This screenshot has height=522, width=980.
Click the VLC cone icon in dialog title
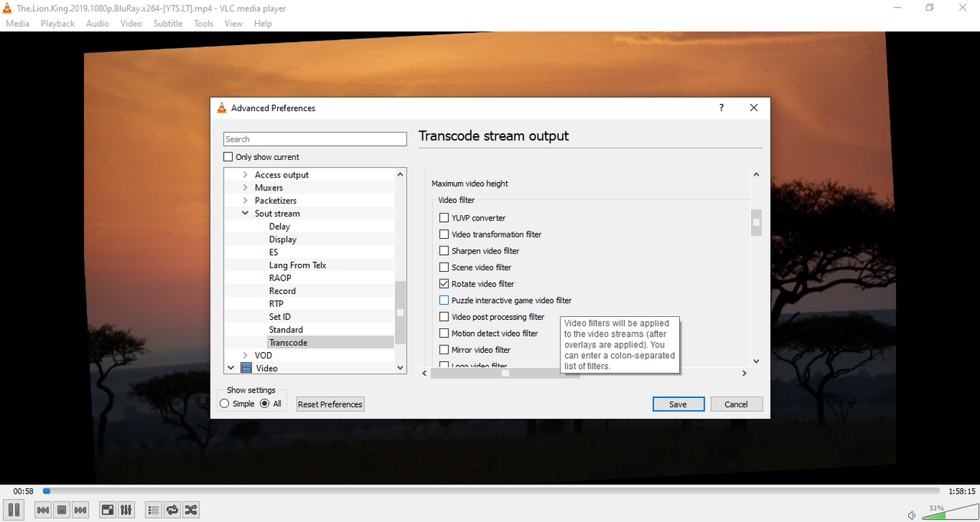click(221, 108)
